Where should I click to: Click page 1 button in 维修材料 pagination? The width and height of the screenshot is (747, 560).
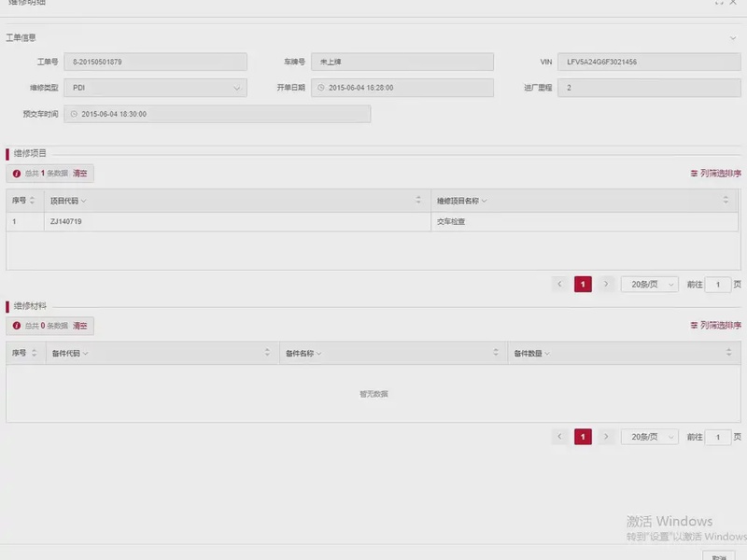coord(583,436)
